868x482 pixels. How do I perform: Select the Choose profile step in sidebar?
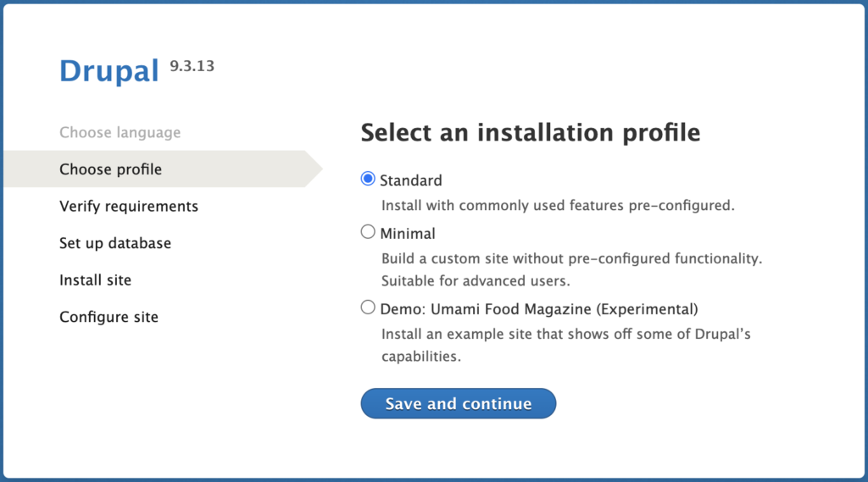tap(111, 169)
